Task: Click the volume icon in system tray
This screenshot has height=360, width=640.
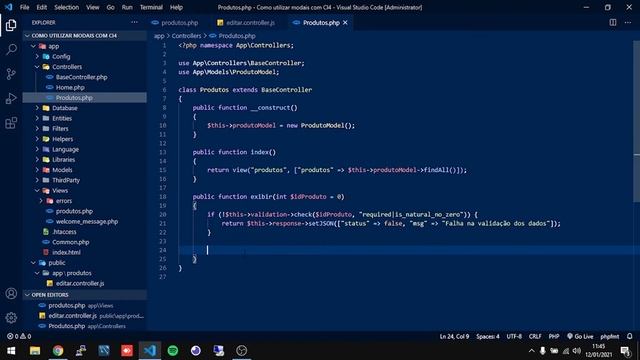Action: coord(576,351)
